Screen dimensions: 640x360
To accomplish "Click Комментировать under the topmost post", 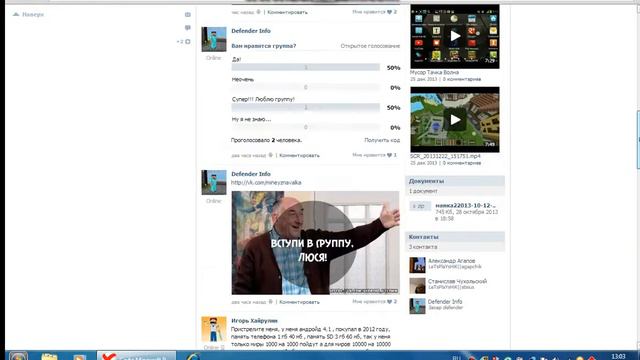I will (287, 12).
